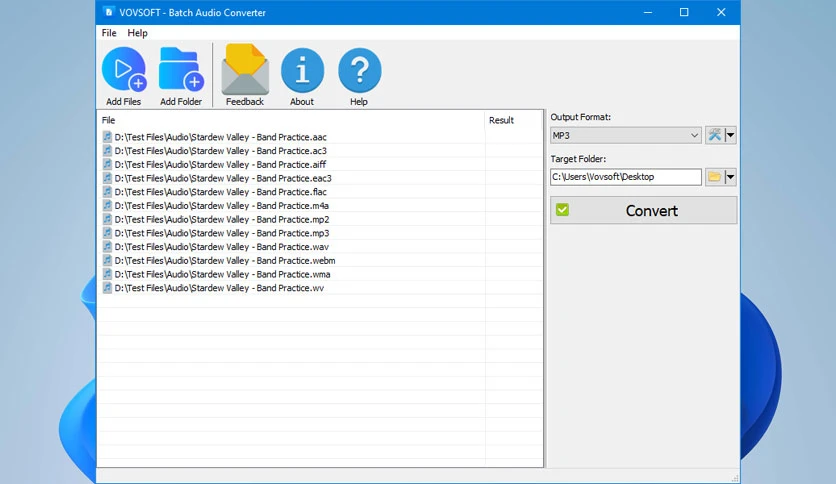Click the File column header
The height and width of the screenshot is (484, 836).
coord(291,120)
